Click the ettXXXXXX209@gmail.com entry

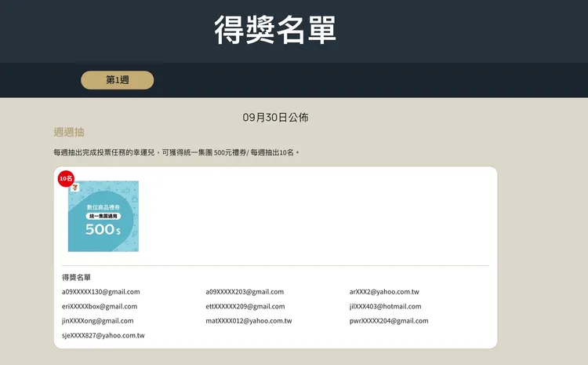click(245, 306)
